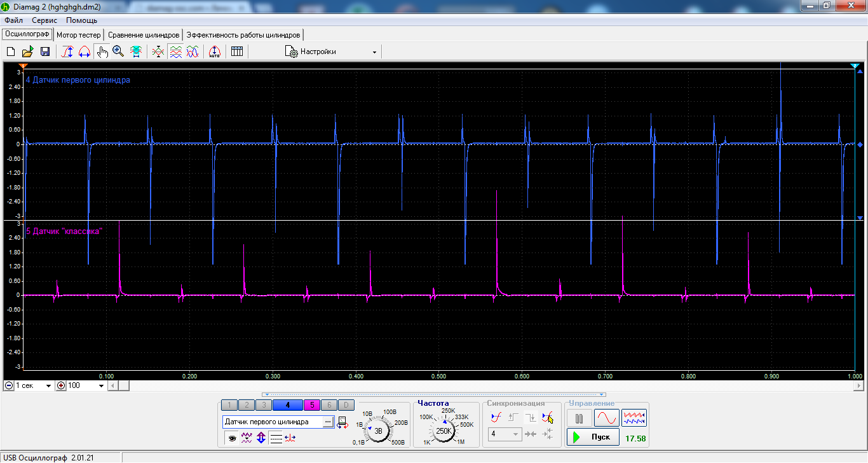
Task: Click the minus zoom-out time button
Action: [x=8, y=385]
